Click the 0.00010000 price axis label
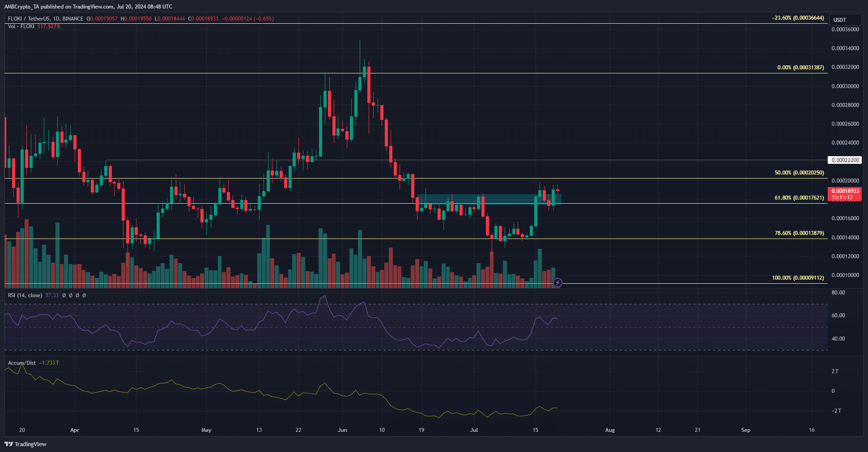Screen dimensions: 868x452 coord(845,275)
